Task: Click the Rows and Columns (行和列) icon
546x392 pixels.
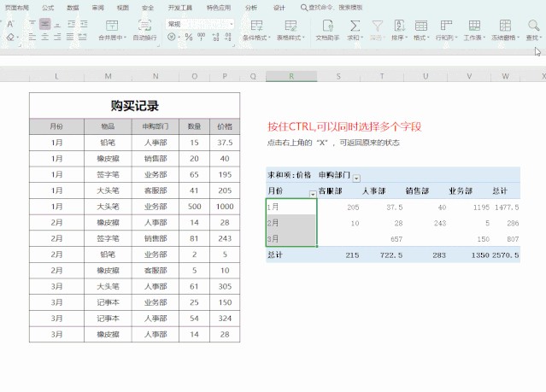Action: tap(445, 26)
